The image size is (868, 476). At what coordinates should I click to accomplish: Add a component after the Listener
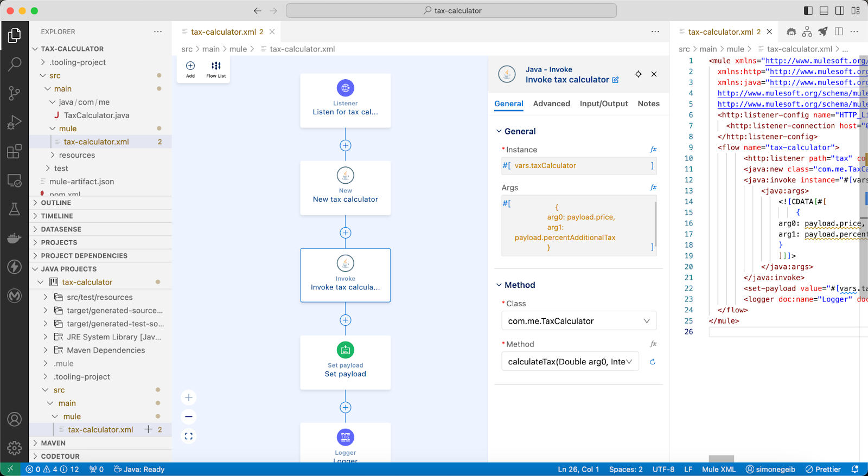(x=346, y=145)
